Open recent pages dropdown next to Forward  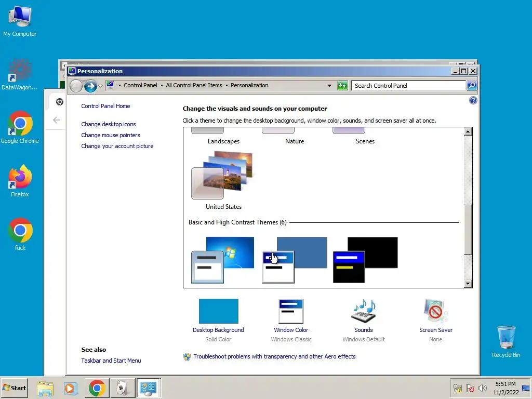(100, 86)
